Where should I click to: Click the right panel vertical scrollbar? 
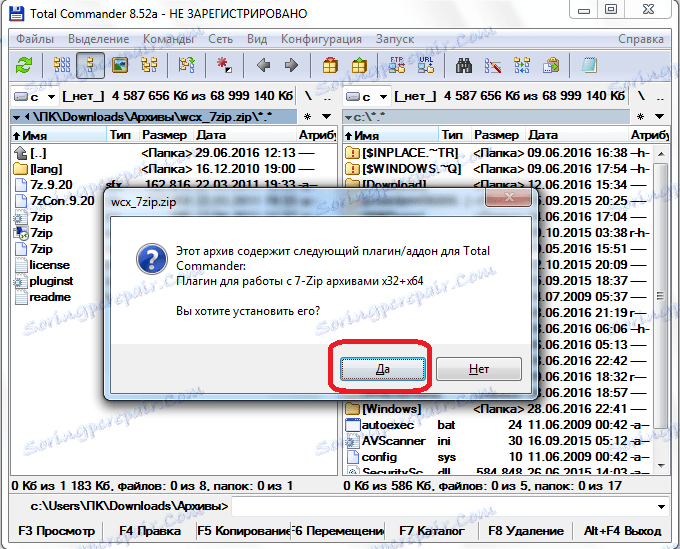click(x=661, y=296)
